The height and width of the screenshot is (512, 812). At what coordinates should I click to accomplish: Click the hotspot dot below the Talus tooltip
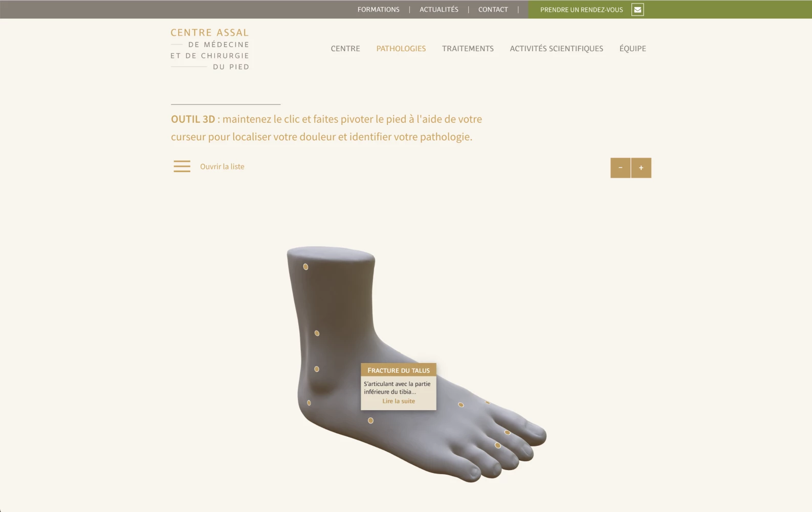[370, 421]
